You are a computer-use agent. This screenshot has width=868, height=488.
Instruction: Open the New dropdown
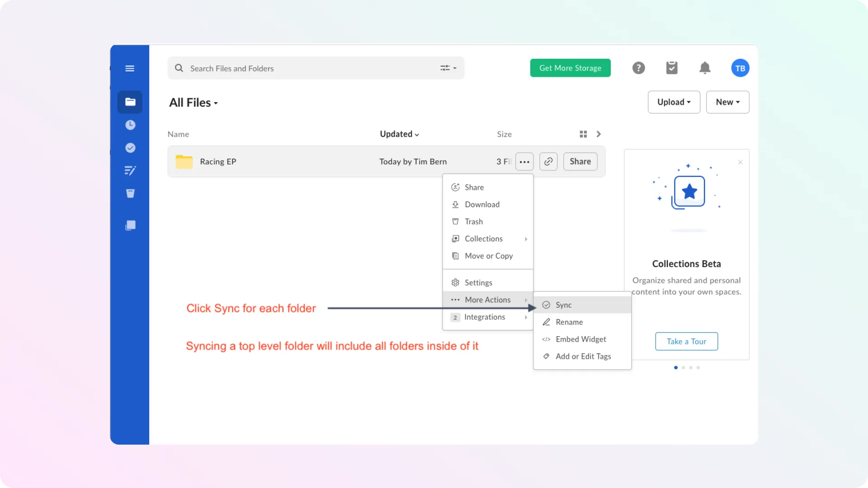pyautogui.click(x=727, y=102)
